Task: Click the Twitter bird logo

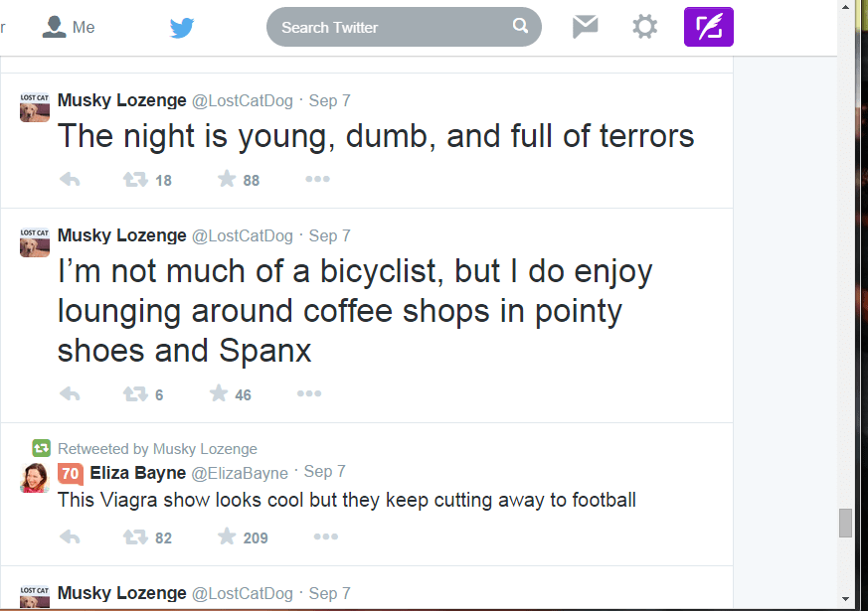Action: (182, 28)
